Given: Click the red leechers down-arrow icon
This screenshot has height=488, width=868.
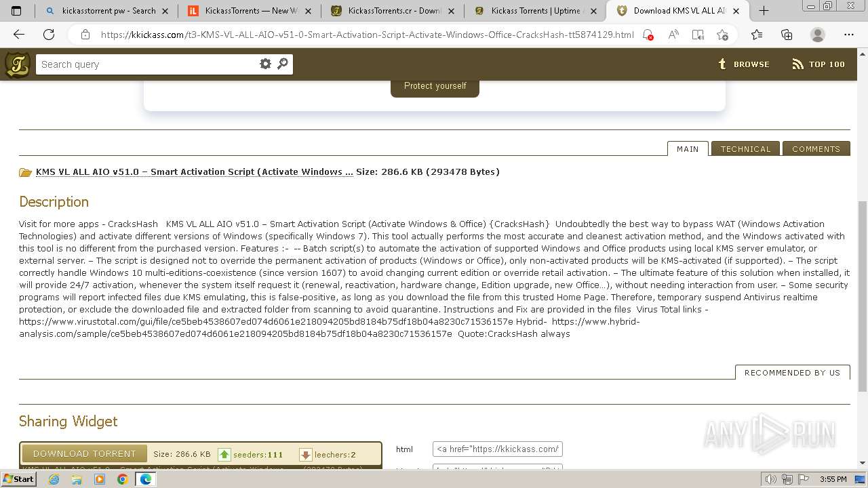Looking at the screenshot, I should [305, 455].
